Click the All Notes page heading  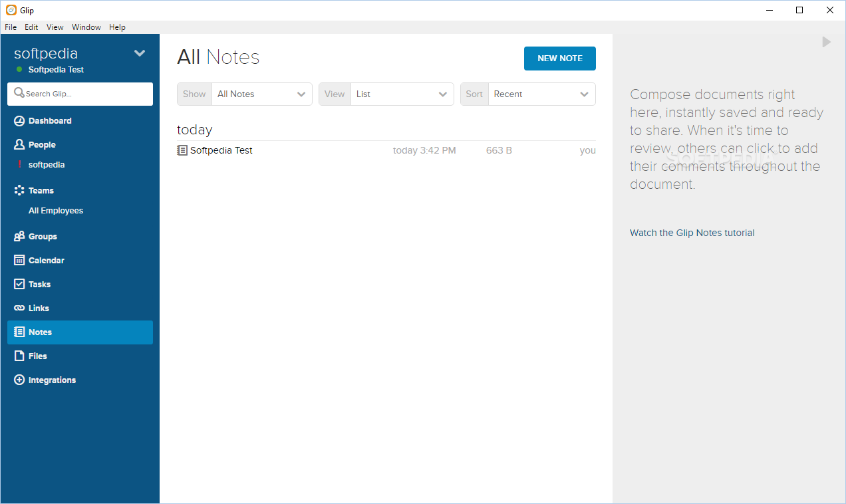click(218, 57)
